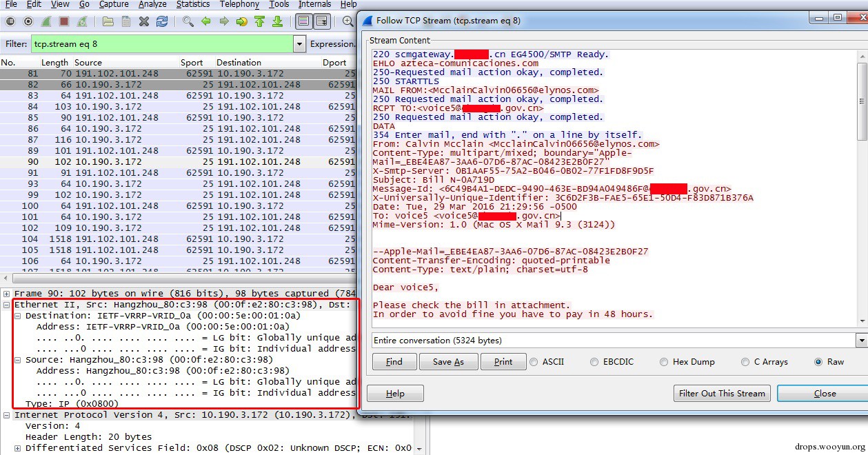
Task: Click the Save As button
Action: pyautogui.click(x=448, y=362)
